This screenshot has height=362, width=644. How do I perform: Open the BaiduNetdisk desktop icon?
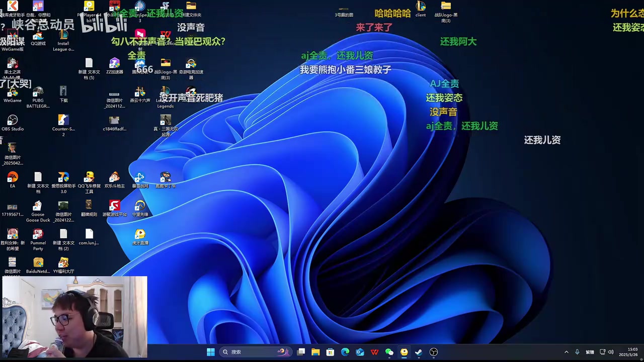coord(38,263)
